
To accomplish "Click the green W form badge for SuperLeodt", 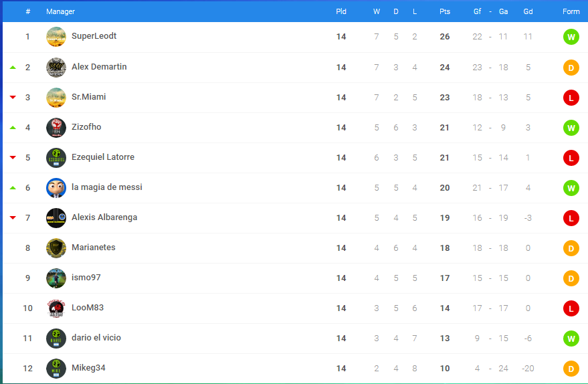I will click(571, 37).
